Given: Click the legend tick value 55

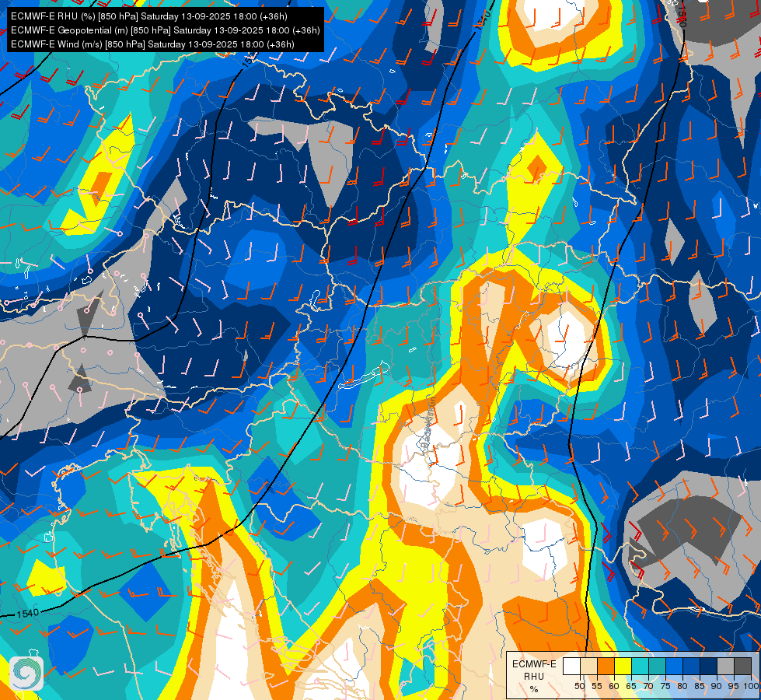Looking at the screenshot, I should click(x=597, y=686).
